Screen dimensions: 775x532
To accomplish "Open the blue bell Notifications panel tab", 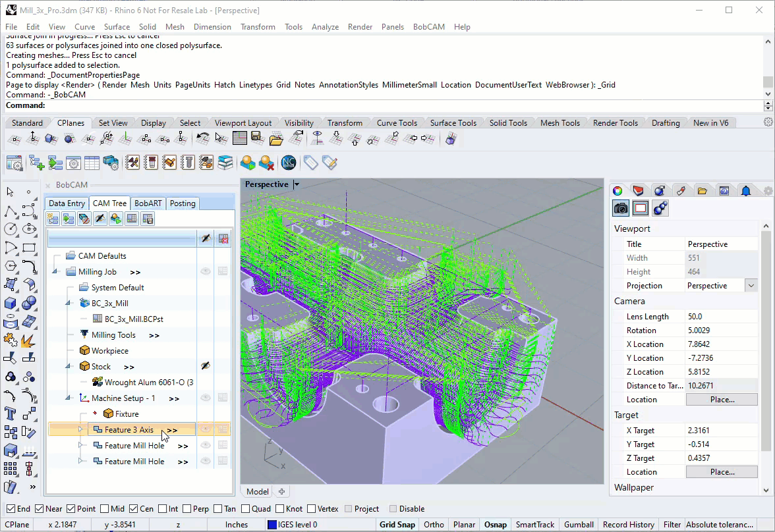I will tap(746, 191).
